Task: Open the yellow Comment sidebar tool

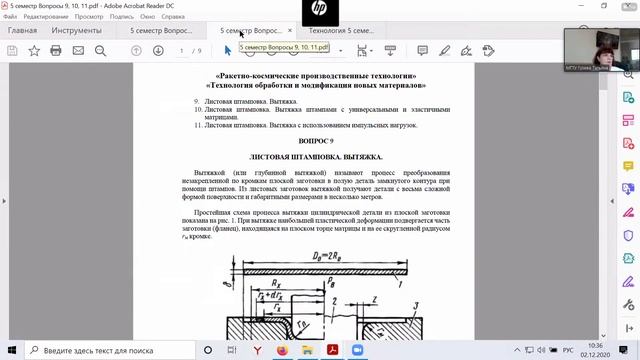Action: [628, 166]
